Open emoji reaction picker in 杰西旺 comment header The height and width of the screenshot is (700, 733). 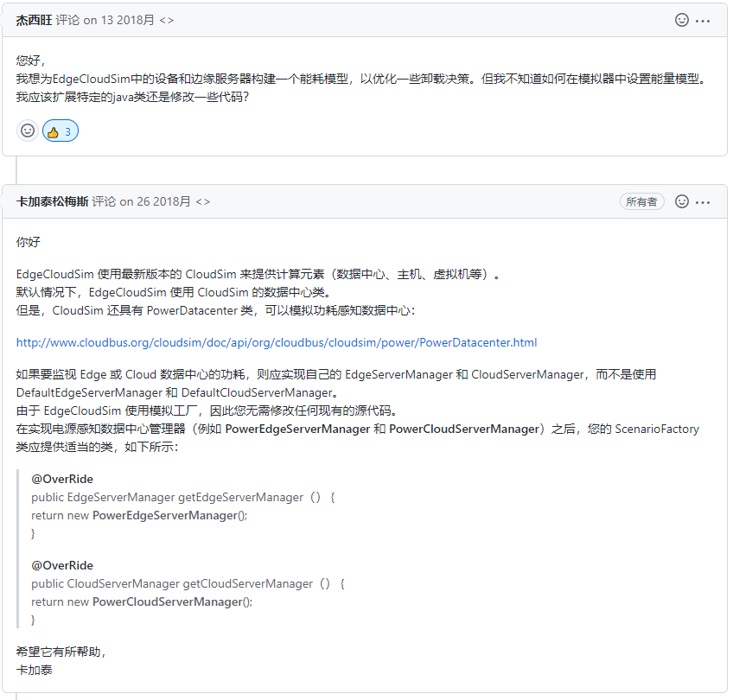(682, 20)
